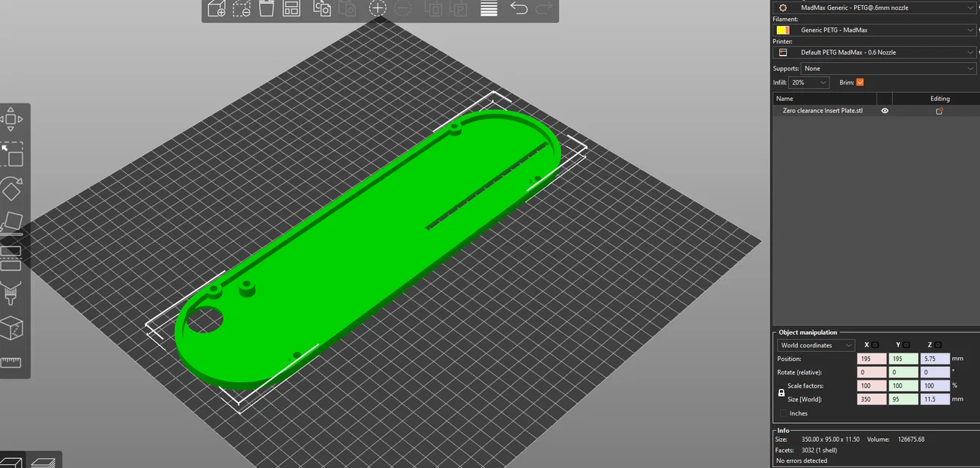980x468 pixels.
Task: Open the Infill percentage dropdown
Action: 809,82
